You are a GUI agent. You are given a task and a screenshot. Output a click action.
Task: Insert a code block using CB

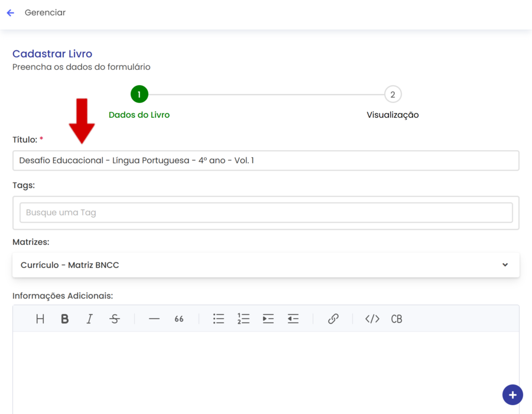397,319
